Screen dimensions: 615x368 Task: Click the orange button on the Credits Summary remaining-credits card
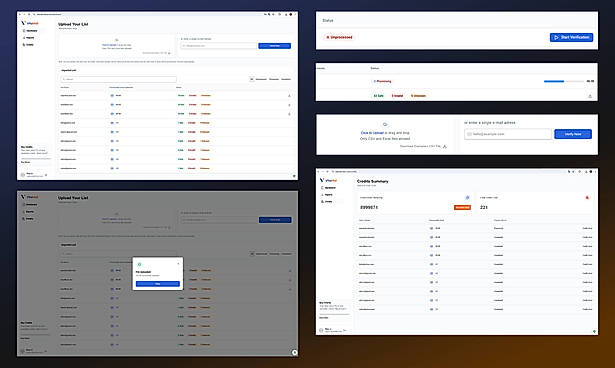coord(462,207)
